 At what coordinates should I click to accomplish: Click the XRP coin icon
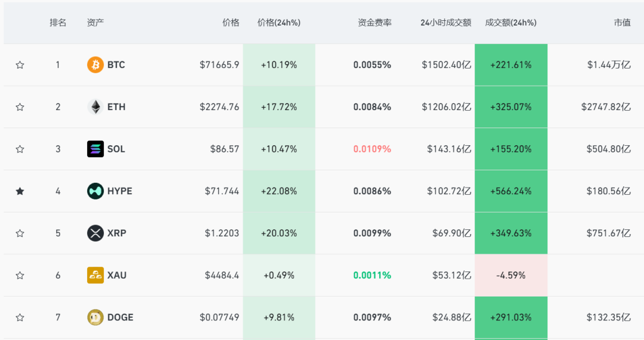[x=95, y=233]
